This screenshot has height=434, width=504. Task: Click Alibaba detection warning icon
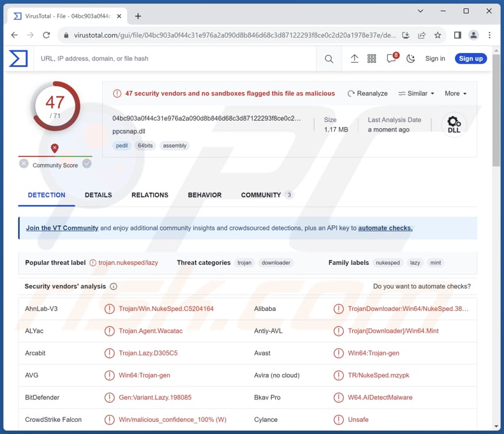pos(339,309)
